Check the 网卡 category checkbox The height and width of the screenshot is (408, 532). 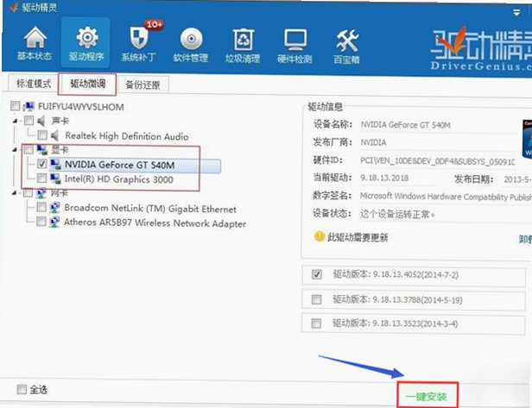(28, 193)
